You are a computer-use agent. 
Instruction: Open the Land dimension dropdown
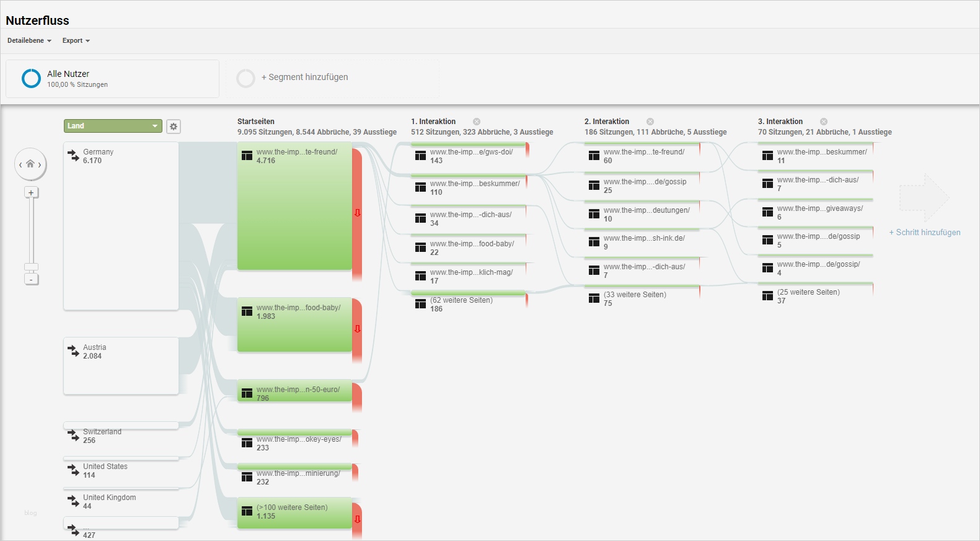112,125
